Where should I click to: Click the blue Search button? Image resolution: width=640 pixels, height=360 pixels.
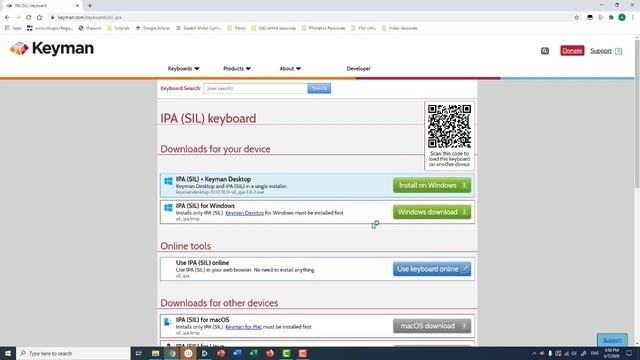(319, 88)
